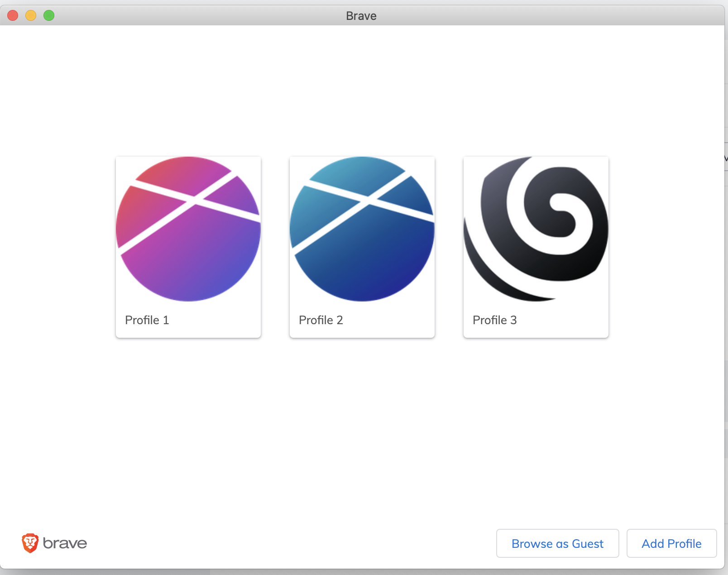
Task: Click the Profile 2 name label
Action: pyautogui.click(x=321, y=320)
